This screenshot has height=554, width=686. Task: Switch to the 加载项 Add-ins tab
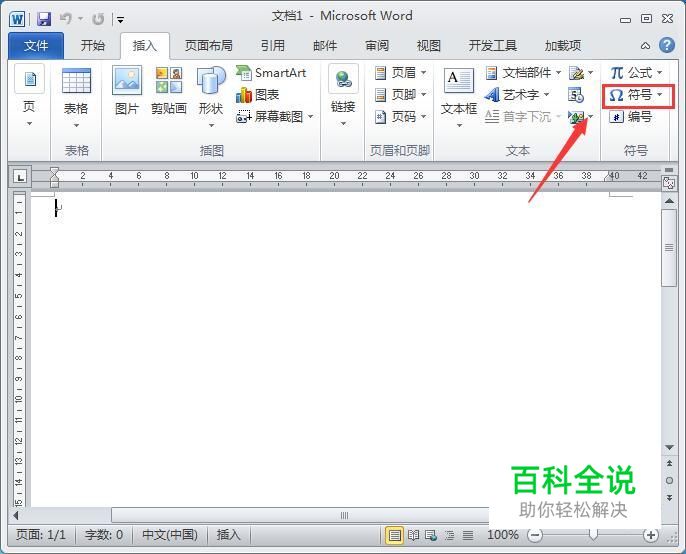[x=563, y=46]
